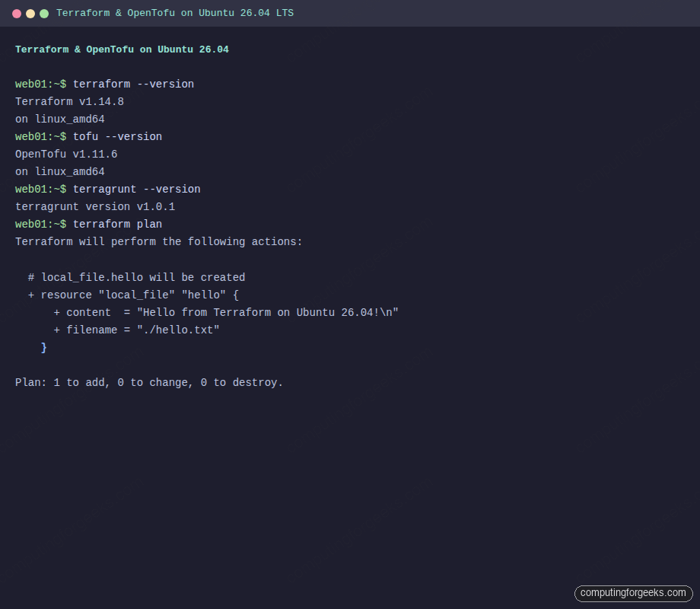This screenshot has height=609, width=700.
Task: Select the Terraform v1.14.8 output line
Action: (69, 101)
